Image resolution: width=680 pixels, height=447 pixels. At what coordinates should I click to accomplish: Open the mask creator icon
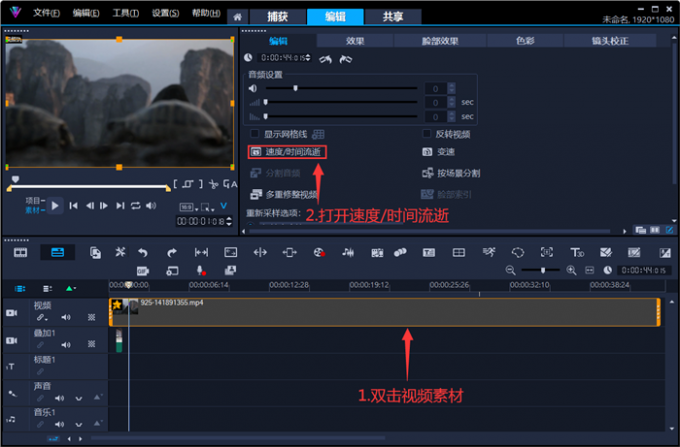[517, 252]
